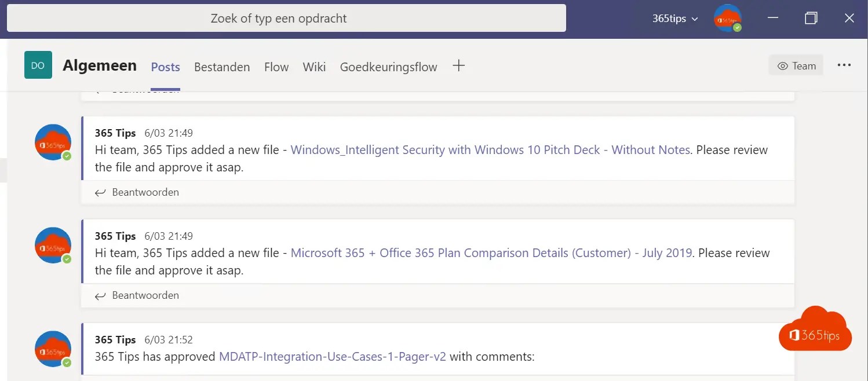Toggle the Team visibility eye button
Image resolution: width=868 pixels, height=381 pixels.
796,66
